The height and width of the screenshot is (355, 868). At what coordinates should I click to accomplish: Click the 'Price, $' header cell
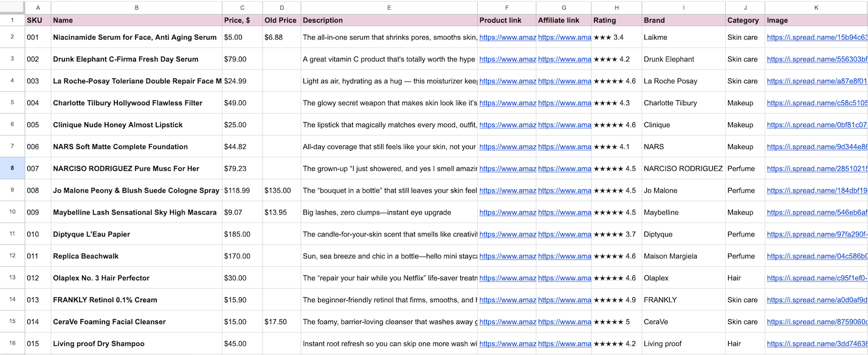243,20
